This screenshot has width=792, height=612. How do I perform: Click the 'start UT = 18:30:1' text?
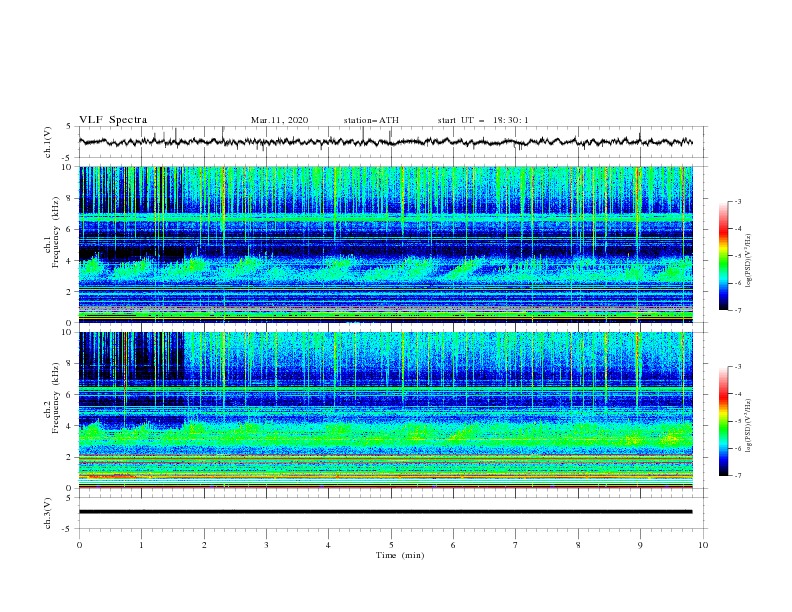[x=483, y=120]
